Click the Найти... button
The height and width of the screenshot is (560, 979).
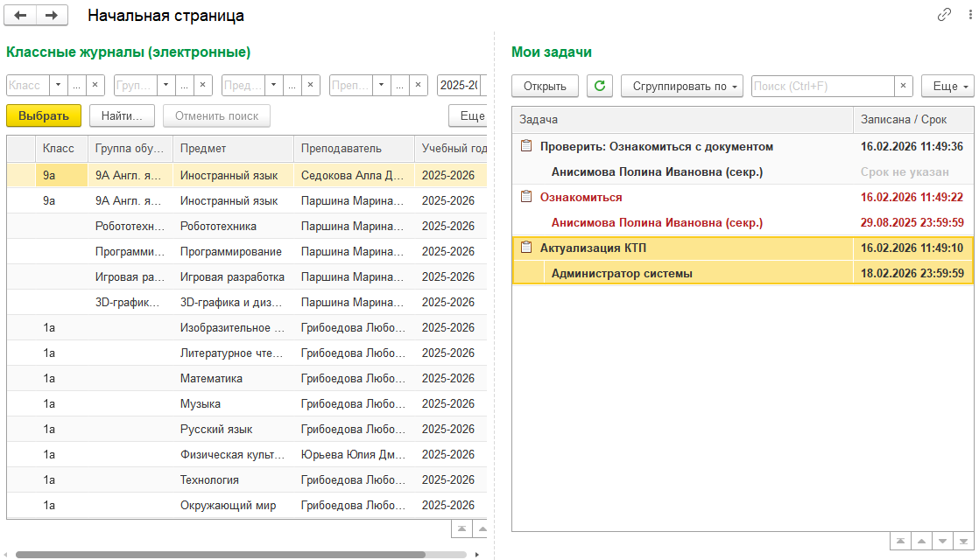click(122, 115)
